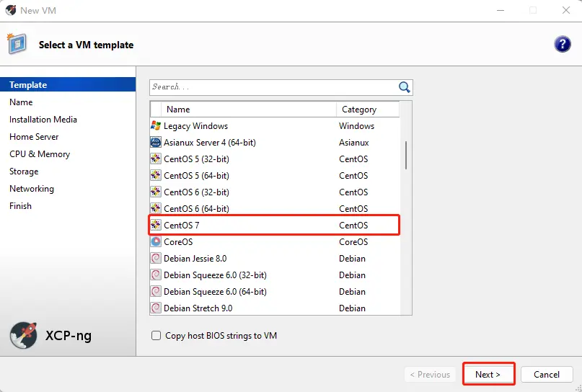
Task: Select CentOS 5 (64-bit) template name
Action: pyautogui.click(x=196, y=175)
